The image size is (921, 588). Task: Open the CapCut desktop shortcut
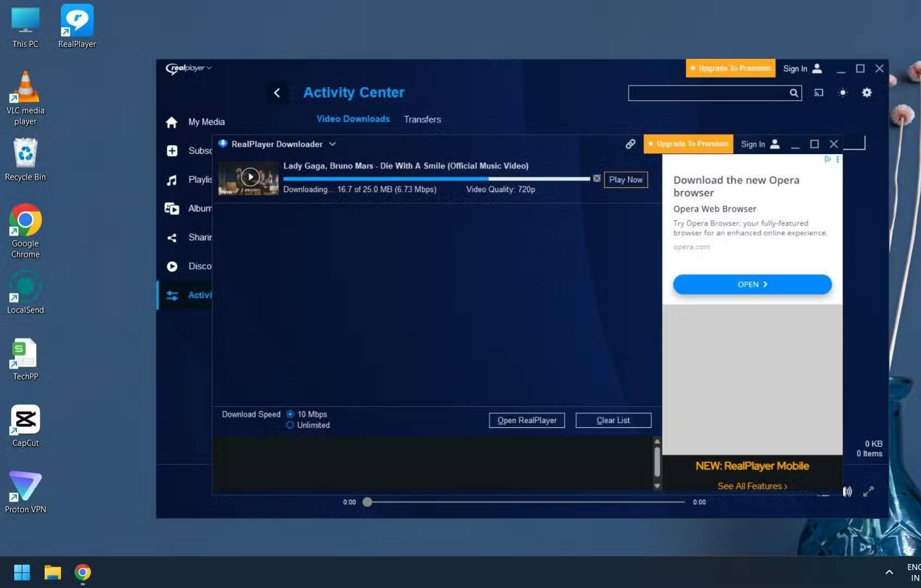coord(26,426)
